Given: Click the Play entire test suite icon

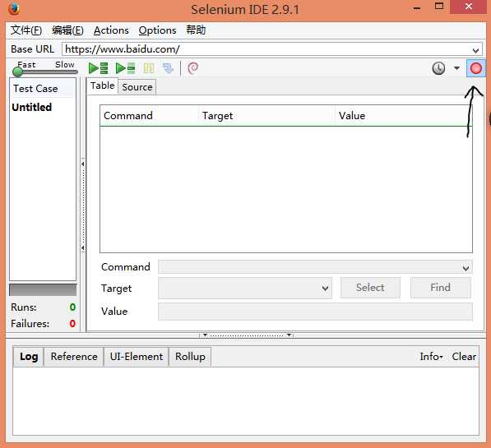Looking at the screenshot, I should (99, 68).
